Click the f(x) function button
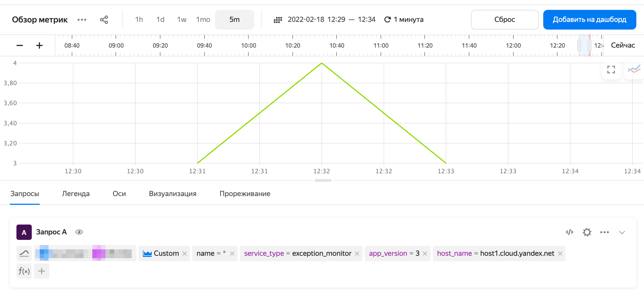 click(x=24, y=271)
